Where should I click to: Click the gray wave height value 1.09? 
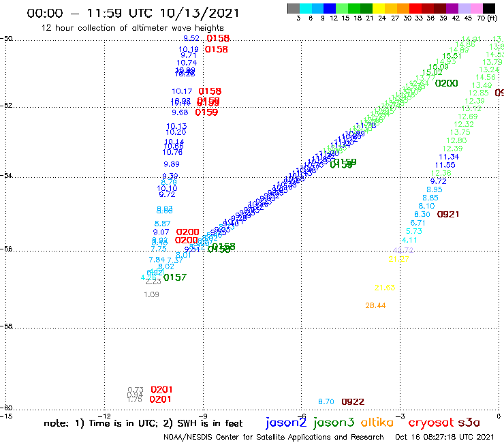151,294
